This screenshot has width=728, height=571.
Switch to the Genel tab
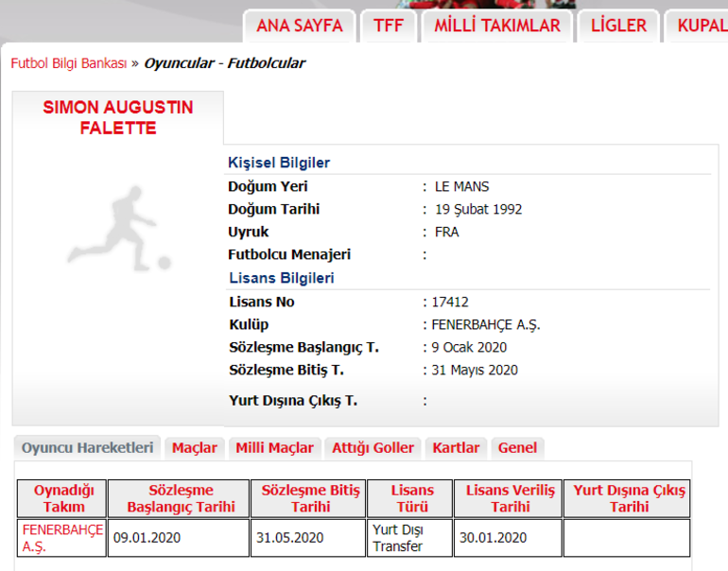click(517, 448)
